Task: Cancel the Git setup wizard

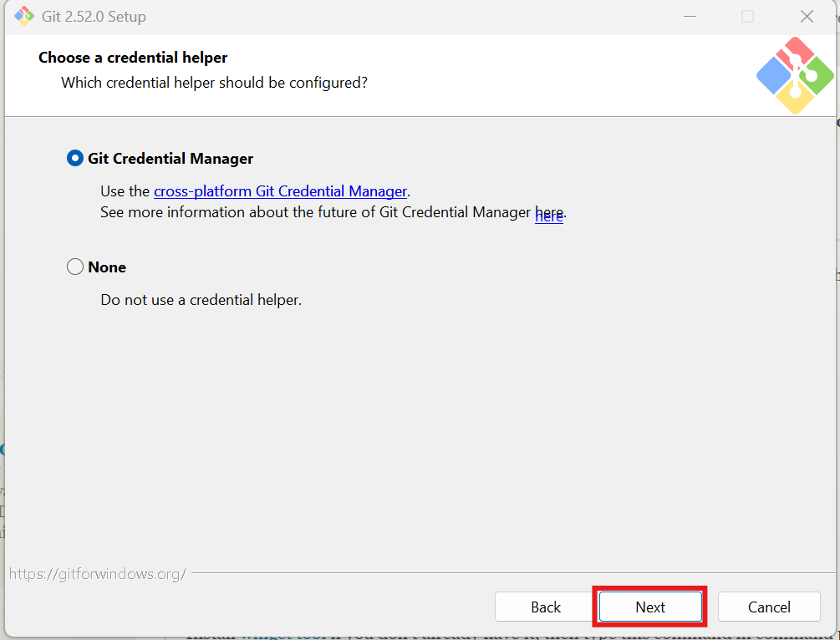Action: (x=769, y=607)
